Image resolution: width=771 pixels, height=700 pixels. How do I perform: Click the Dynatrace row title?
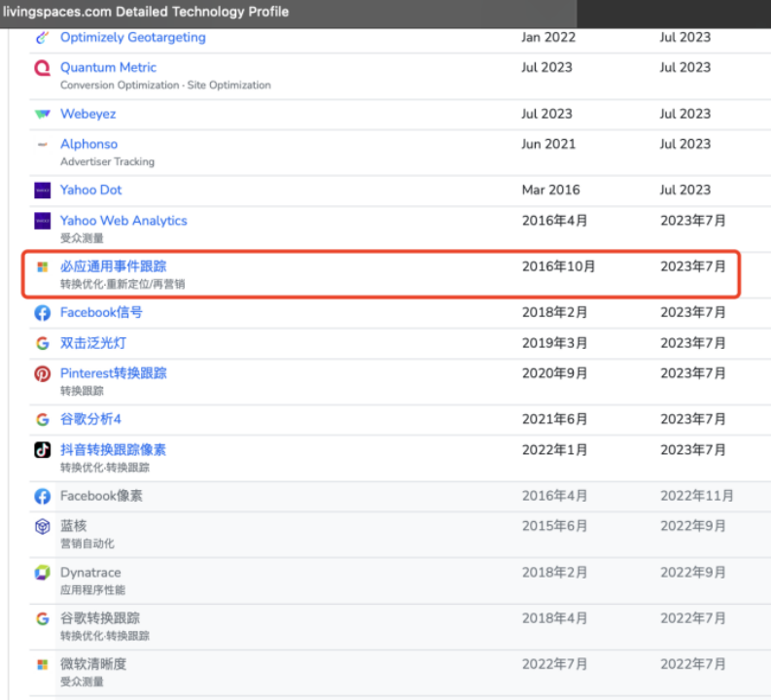pos(90,573)
